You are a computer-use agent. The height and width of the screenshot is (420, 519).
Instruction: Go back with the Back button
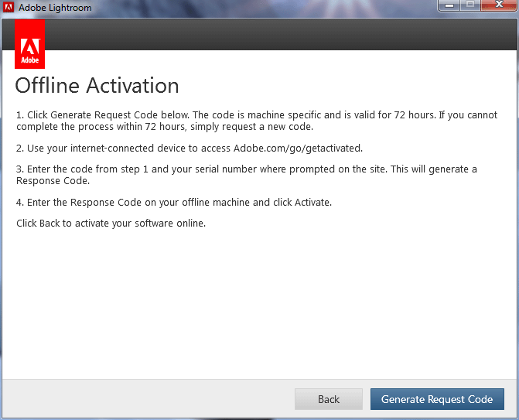click(329, 399)
